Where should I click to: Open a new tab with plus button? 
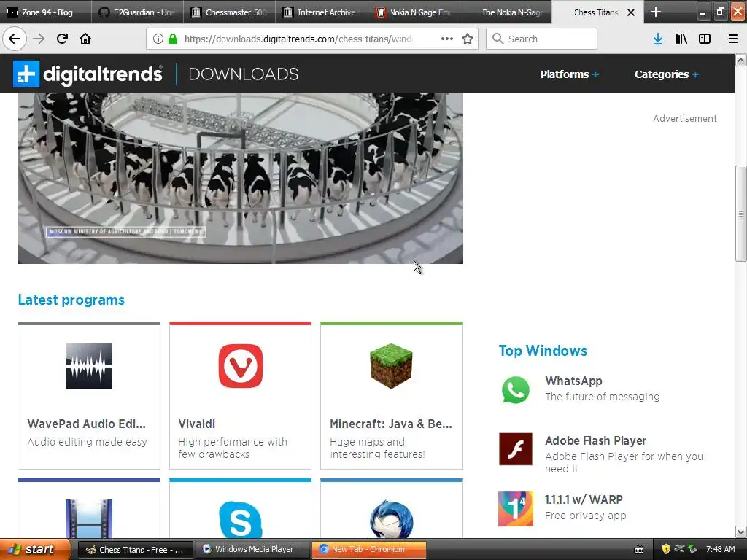[656, 12]
